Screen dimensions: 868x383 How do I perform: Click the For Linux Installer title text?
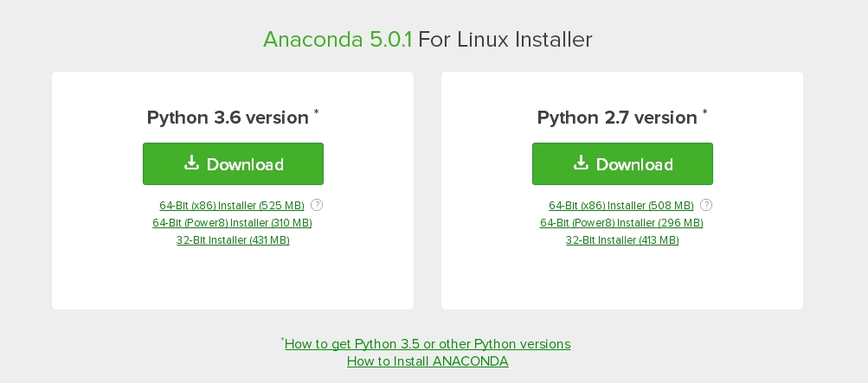tap(505, 39)
